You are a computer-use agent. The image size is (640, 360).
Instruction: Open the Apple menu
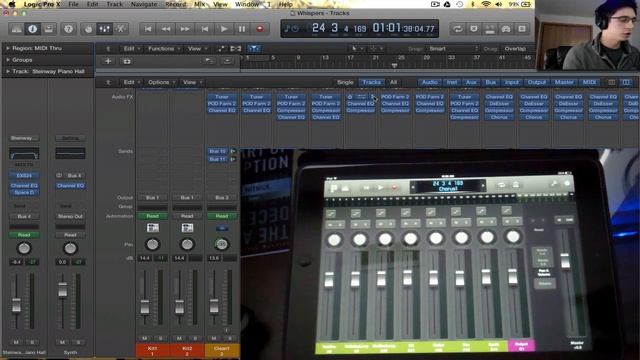(x=12, y=4)
